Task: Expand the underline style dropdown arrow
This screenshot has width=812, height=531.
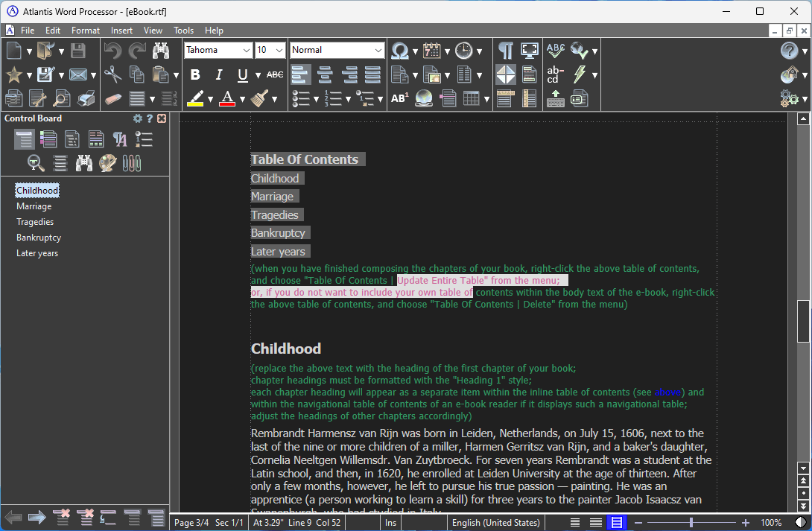Action: (x=258, y=75)
